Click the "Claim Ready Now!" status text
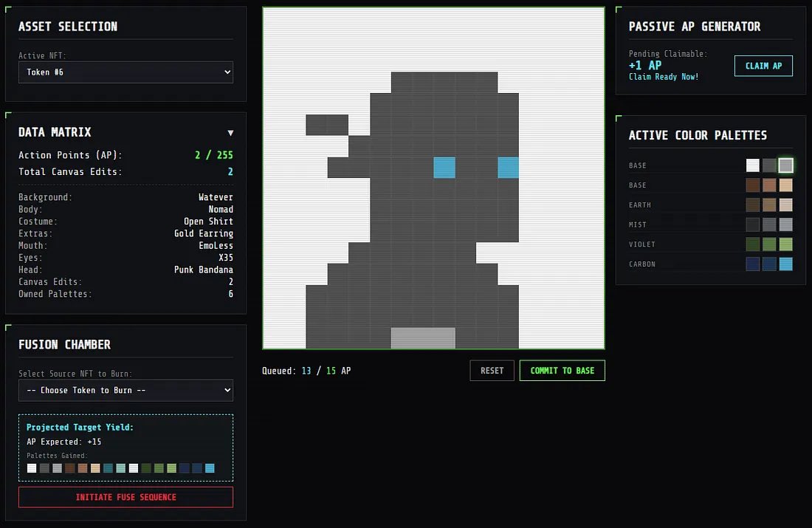812x528 pixels. click(664, 77)
